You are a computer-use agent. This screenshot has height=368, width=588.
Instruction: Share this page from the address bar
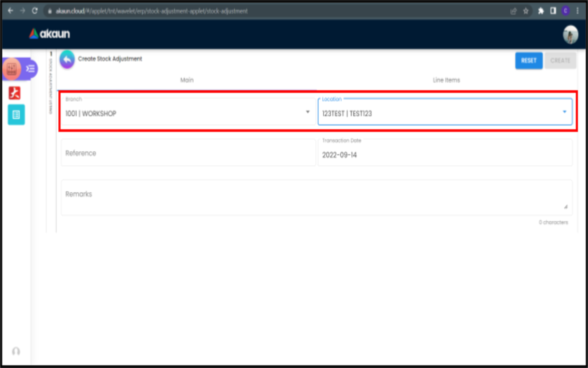(514, 11)
